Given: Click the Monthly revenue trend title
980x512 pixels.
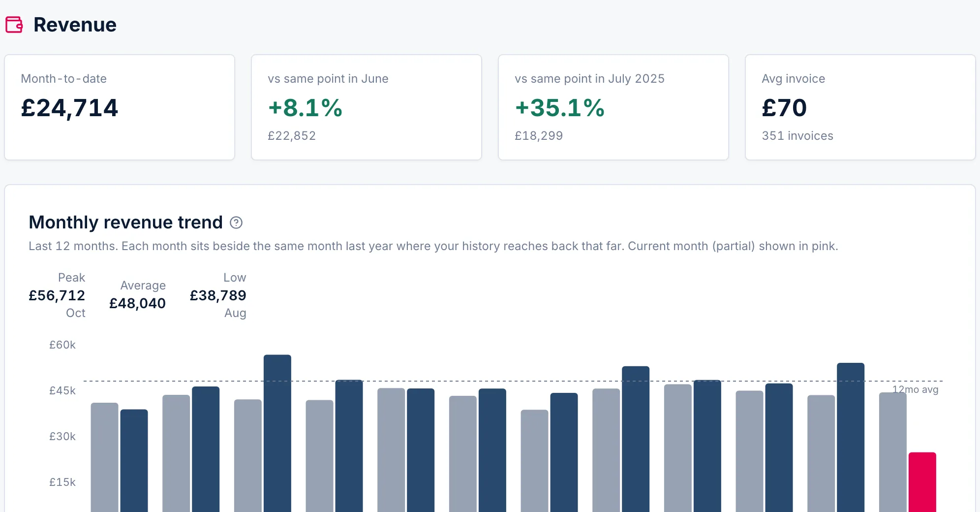Looking at the screenshot, I should pos(126,223).
